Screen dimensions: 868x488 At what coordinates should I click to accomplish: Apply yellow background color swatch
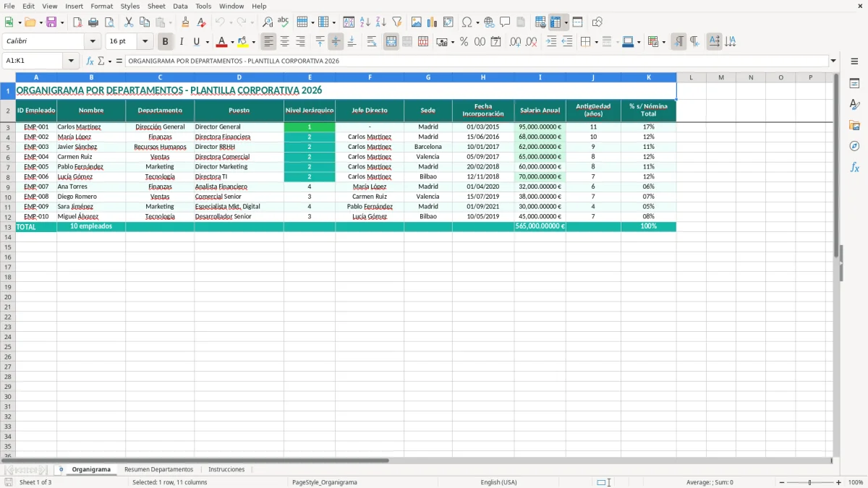tap(243, 42)
